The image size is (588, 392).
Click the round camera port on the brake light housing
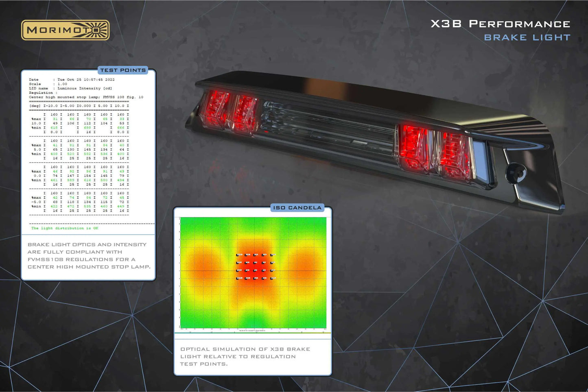point(516,172)
